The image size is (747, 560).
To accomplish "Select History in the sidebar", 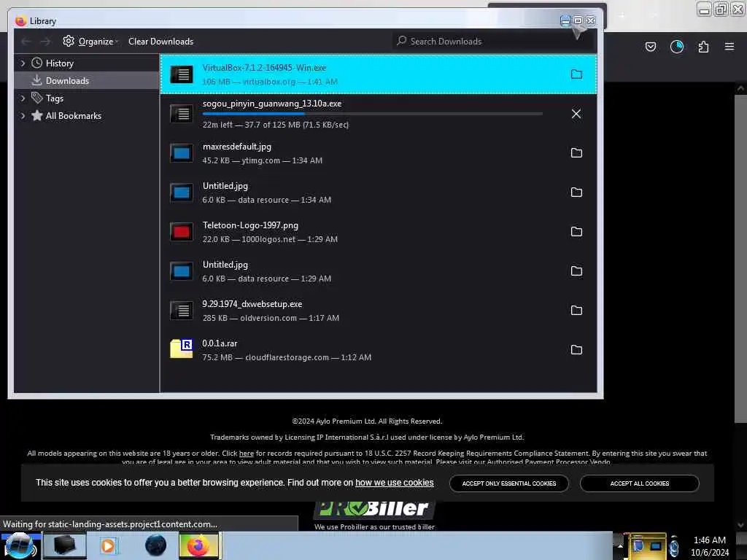I will pos(59,63).
